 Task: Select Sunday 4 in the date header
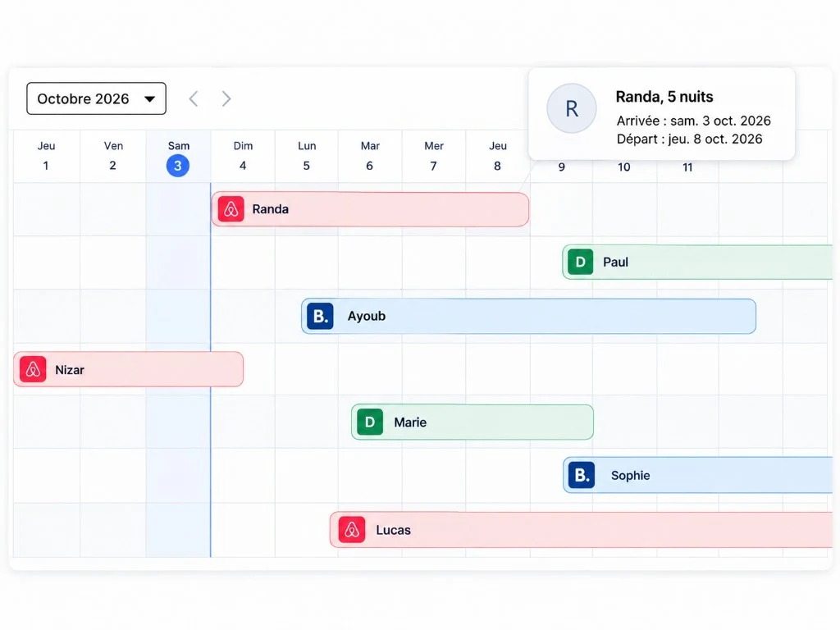pyautogui.click(x=243, y=156)
